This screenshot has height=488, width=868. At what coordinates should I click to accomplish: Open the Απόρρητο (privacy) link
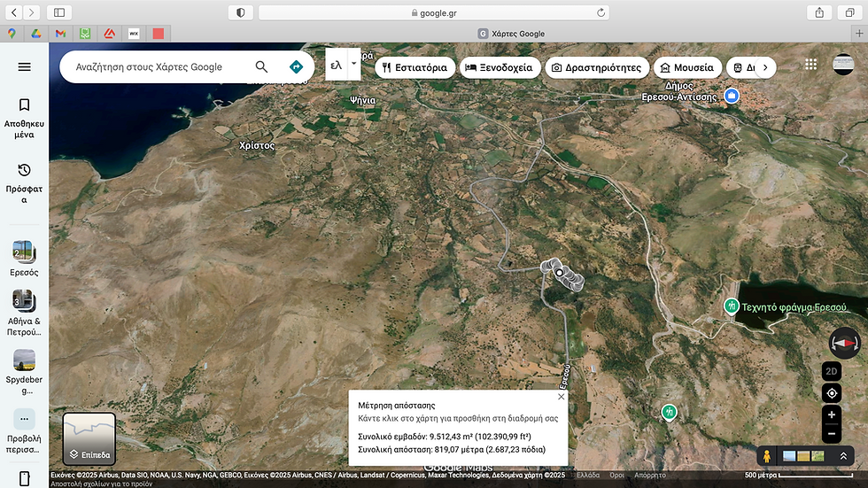tap(650, 476)
